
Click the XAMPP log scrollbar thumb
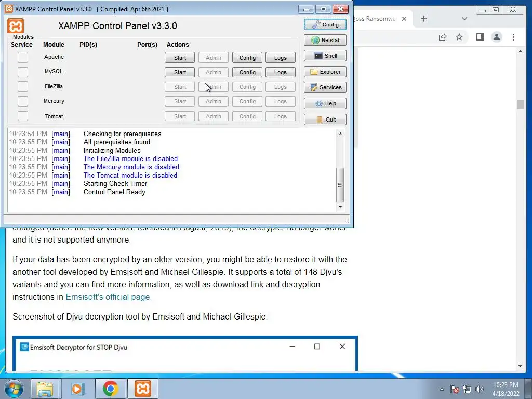coord(340,185)
